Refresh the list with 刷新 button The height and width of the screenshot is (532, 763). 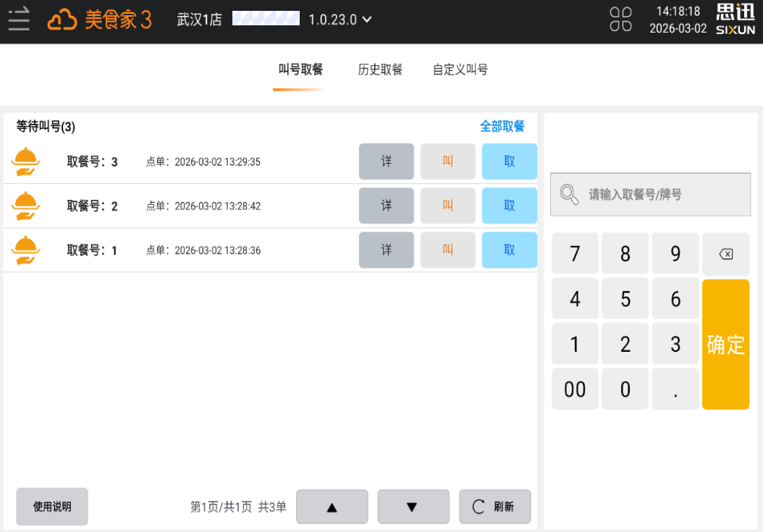point(494,507)
